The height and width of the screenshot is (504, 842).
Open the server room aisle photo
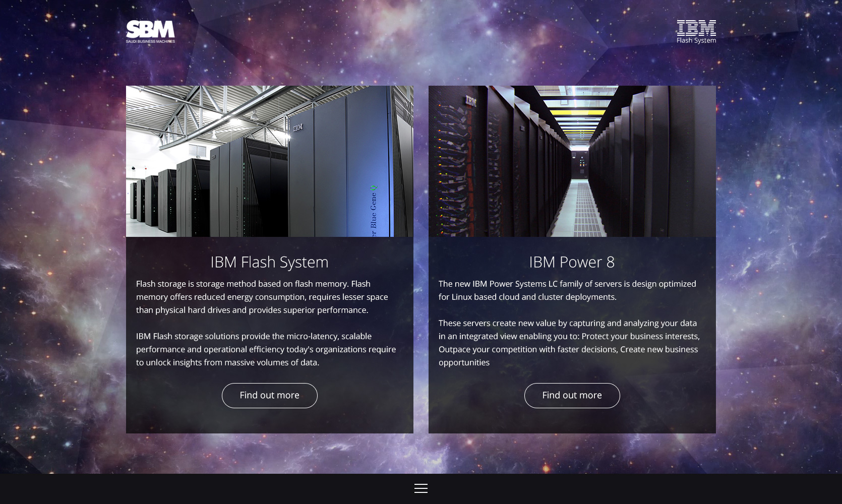572,161
